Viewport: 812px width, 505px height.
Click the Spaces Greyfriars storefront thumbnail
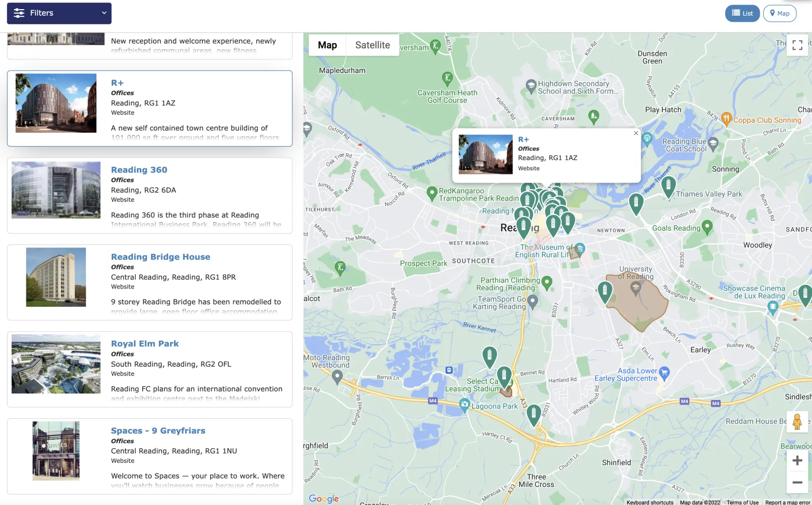coord(56,451)
